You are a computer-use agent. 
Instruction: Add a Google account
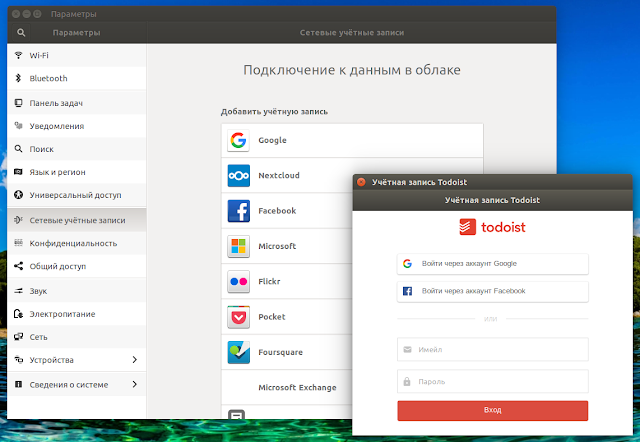click(x=352, y=140)
